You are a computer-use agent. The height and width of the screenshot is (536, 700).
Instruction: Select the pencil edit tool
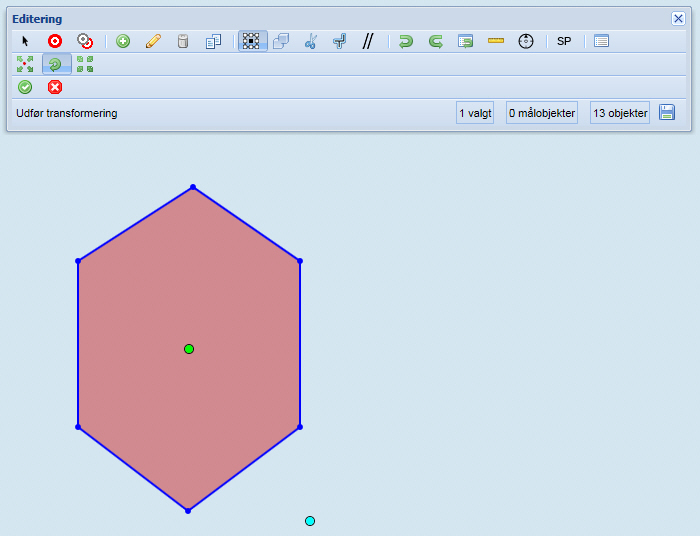153,42
